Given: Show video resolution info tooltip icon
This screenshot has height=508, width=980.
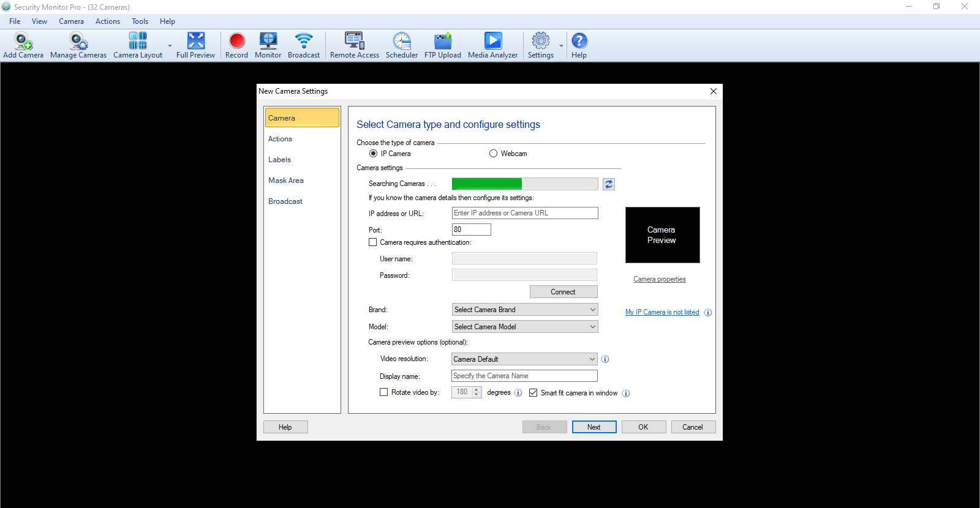Looking at the screenshot, I should click(605, 359).
